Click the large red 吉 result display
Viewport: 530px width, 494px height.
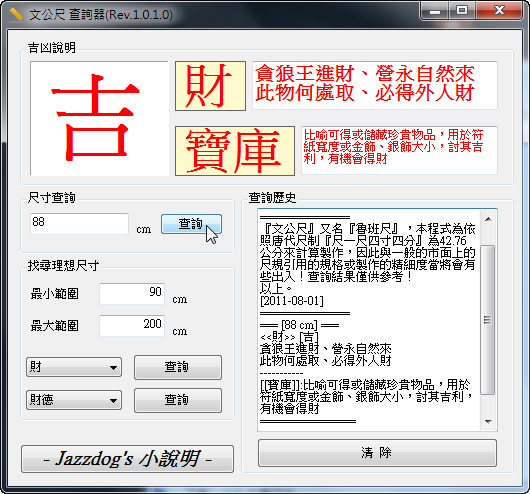coord(99,118)
